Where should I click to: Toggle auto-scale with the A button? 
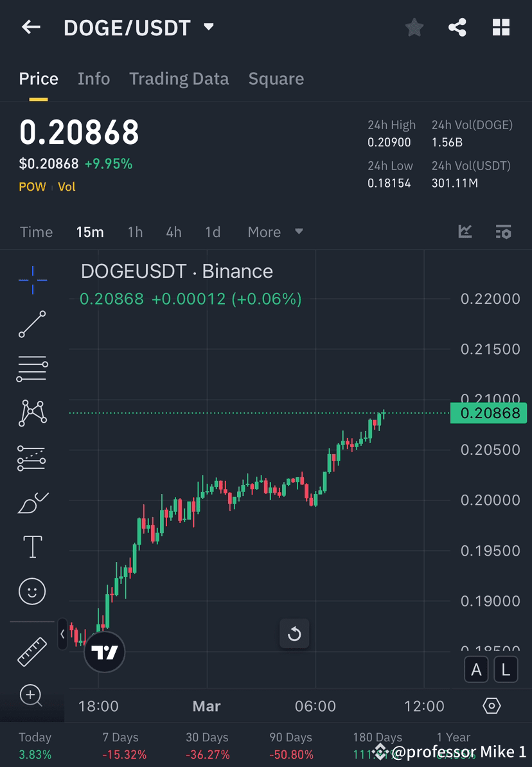pyautogui.click(x=476, y=669)
